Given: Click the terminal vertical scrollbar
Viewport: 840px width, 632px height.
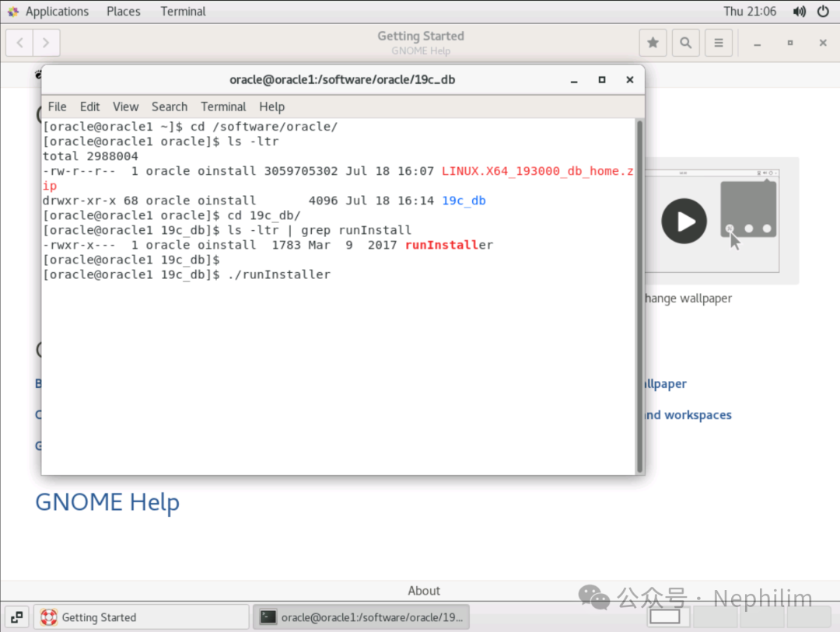Looking at the screenshot, I should [x=639, y=296].
